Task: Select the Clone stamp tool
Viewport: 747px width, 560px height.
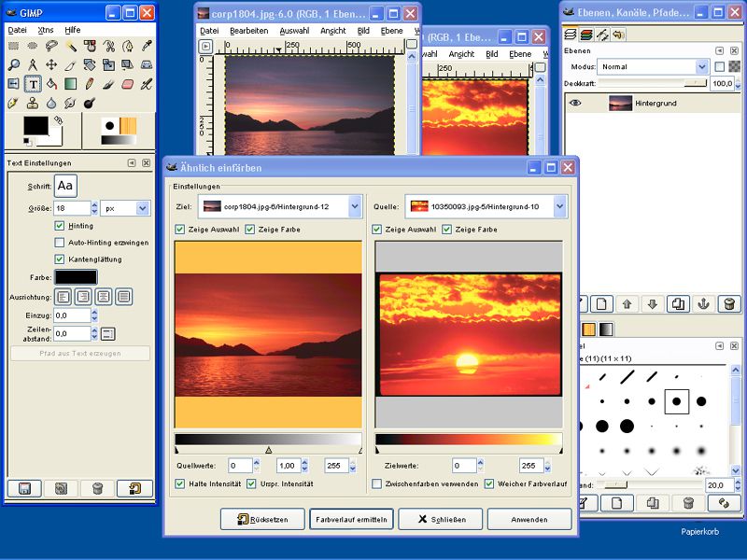Action: pos(33,102)
